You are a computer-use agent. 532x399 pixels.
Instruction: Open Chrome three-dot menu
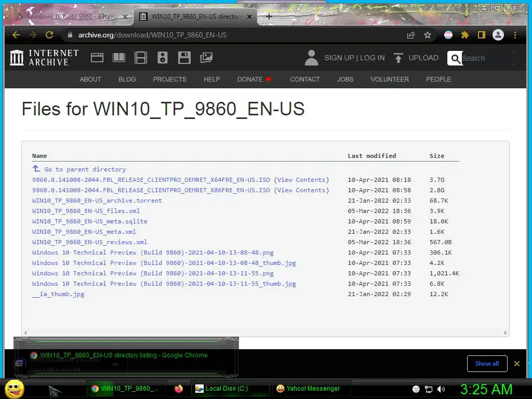click(515, 35)
